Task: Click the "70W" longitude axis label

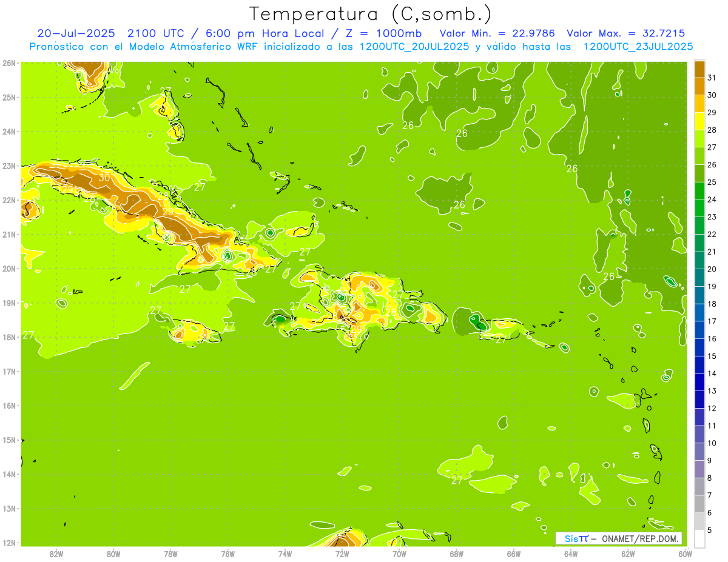Action: click(x=399, y=554)
